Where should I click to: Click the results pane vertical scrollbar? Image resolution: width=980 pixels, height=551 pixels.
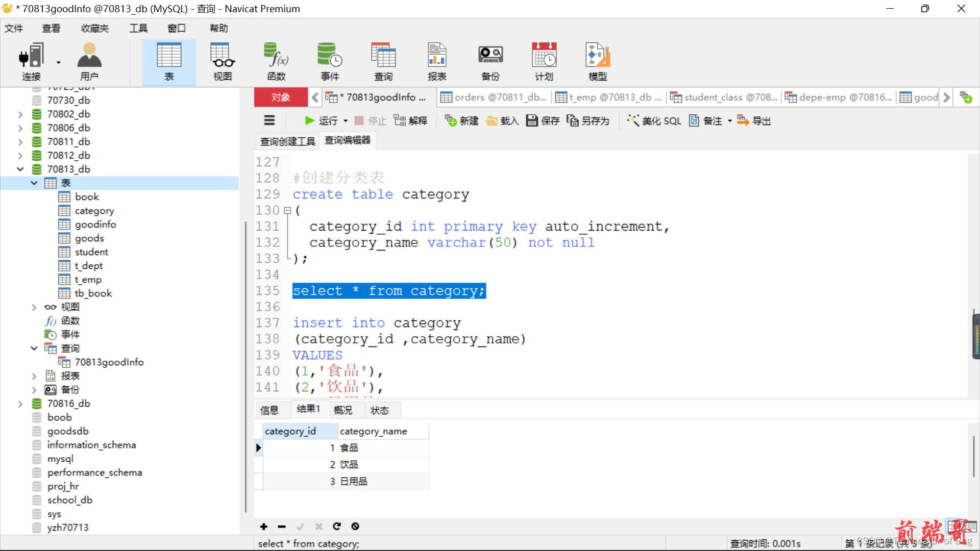pos(973,456)
